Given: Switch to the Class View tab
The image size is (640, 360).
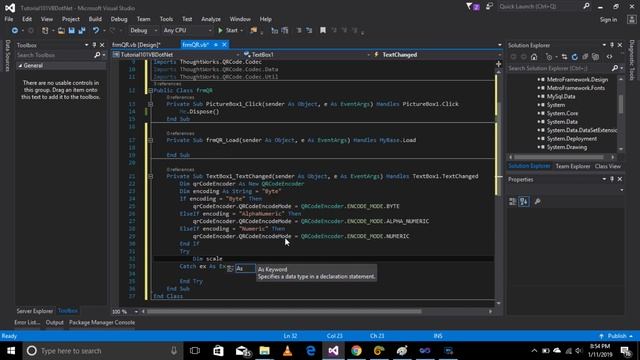Looking at the screenshot, I should click(x=607, y=166).
